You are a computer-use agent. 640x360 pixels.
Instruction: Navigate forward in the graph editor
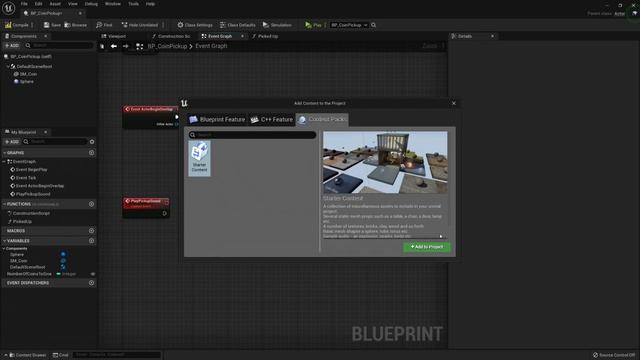126,46
